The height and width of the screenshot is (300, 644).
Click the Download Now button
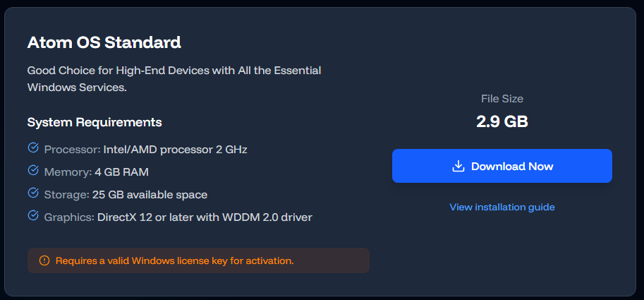502,166
